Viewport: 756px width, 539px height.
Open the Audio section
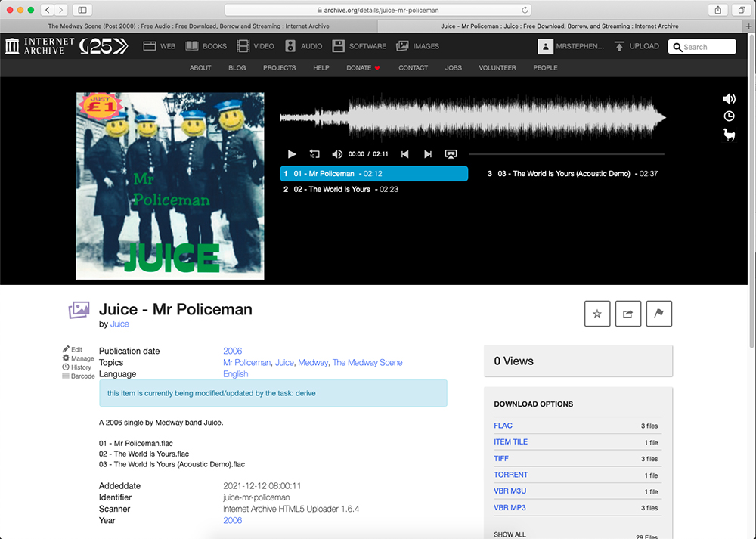pyautogui.click(x=303, y=46)
